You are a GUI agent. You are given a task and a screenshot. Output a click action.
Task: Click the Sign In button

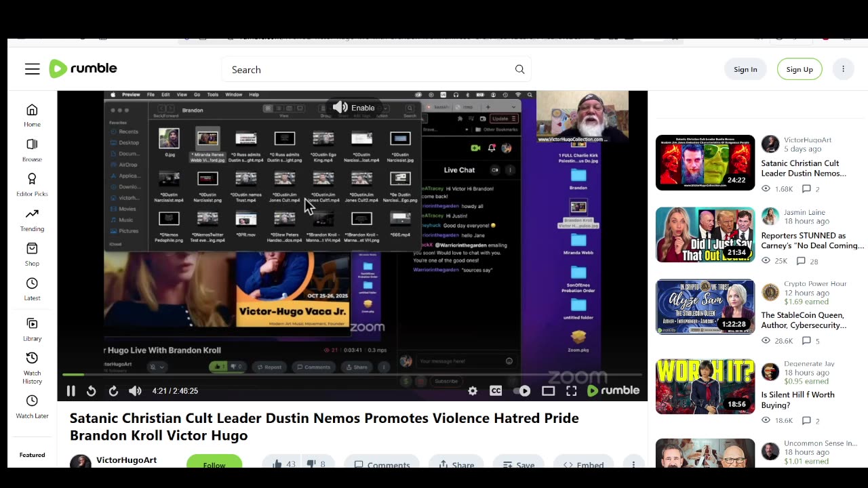(x=745, y=69)
